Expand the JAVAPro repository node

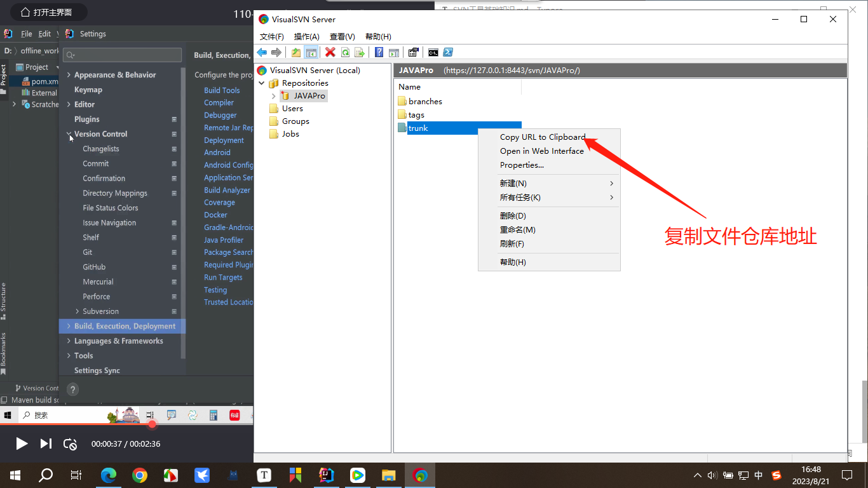click(x=274, y=96)
